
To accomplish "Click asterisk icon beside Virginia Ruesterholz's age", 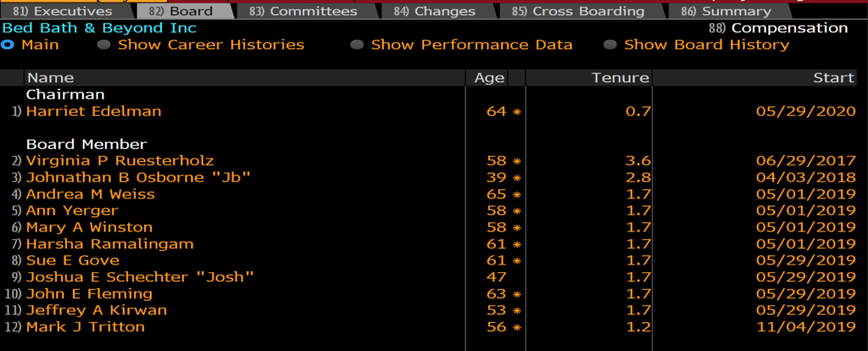I will click(x=517, y=162).
